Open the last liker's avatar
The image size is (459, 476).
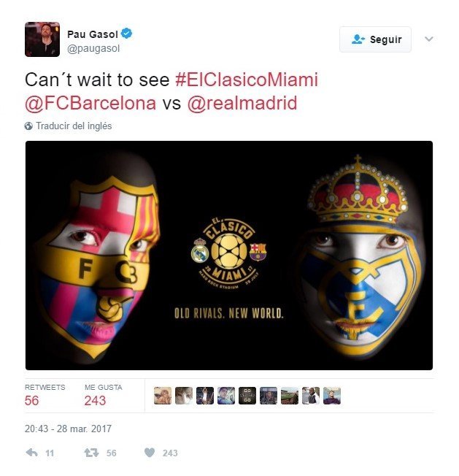pos(332,396)
